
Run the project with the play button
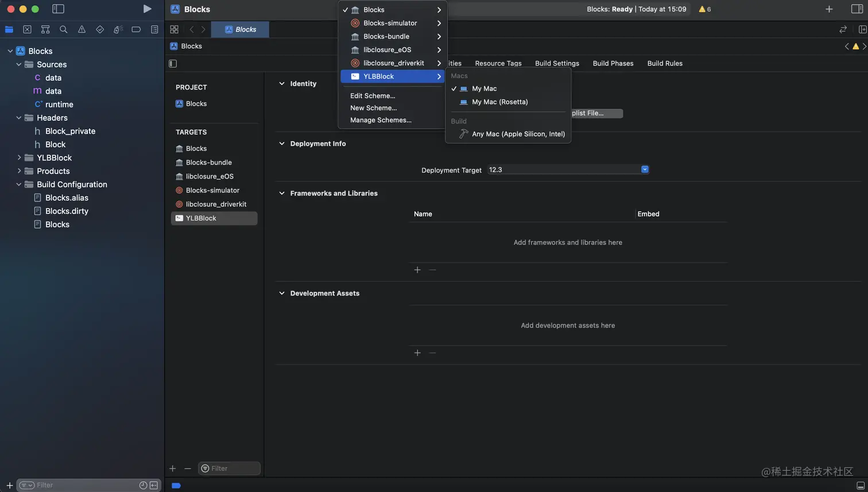point(147,9)
